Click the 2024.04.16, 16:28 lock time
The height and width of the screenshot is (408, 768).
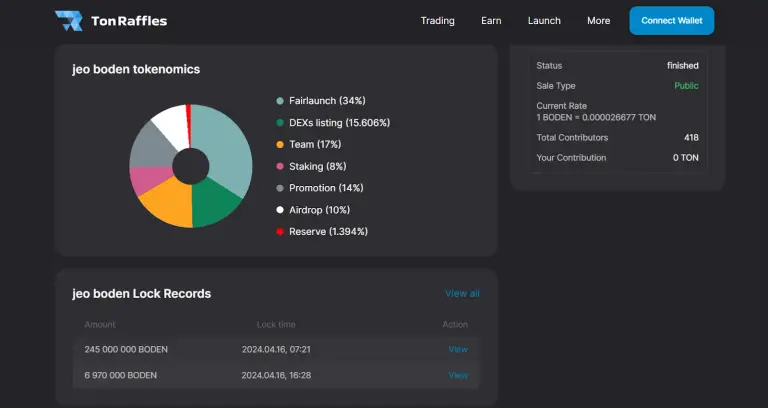(x=276, y=375)
